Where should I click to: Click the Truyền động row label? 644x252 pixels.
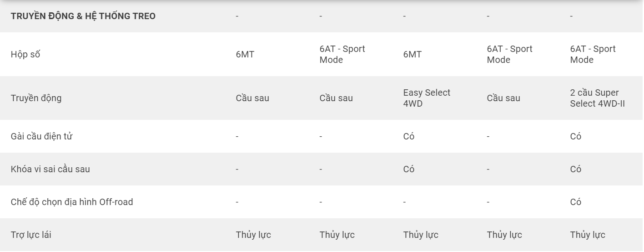(36, 98)
